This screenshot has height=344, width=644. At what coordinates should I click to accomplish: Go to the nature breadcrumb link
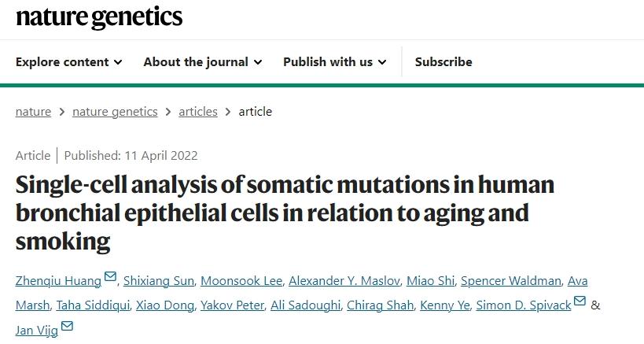[x=33, y=112]
